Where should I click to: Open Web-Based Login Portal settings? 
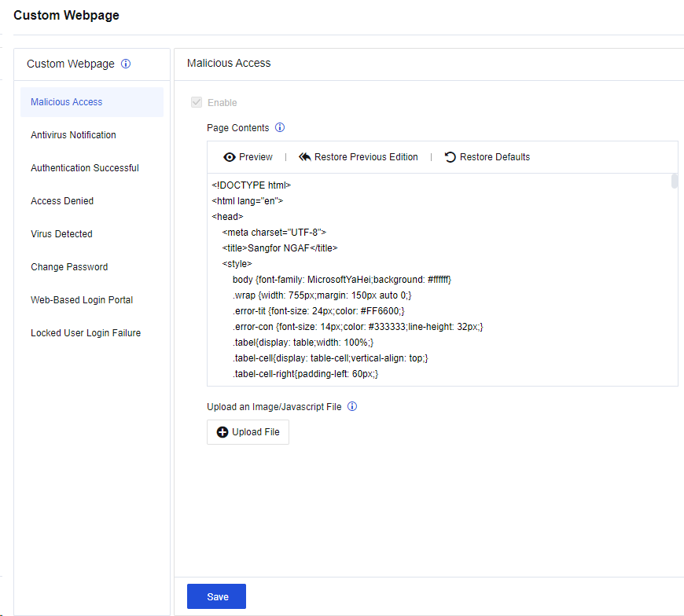click(82, 300)
